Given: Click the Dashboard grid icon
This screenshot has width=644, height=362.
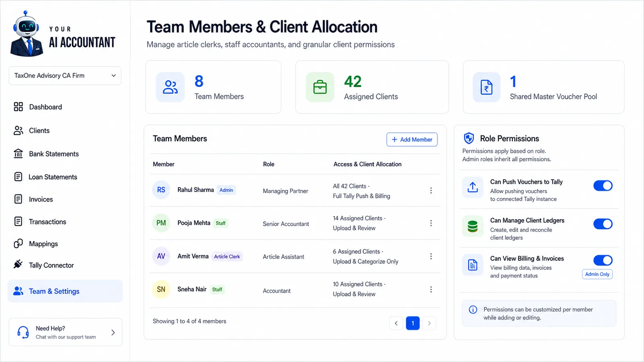Looking at the screenshot, I should click(x=18, y=107).
